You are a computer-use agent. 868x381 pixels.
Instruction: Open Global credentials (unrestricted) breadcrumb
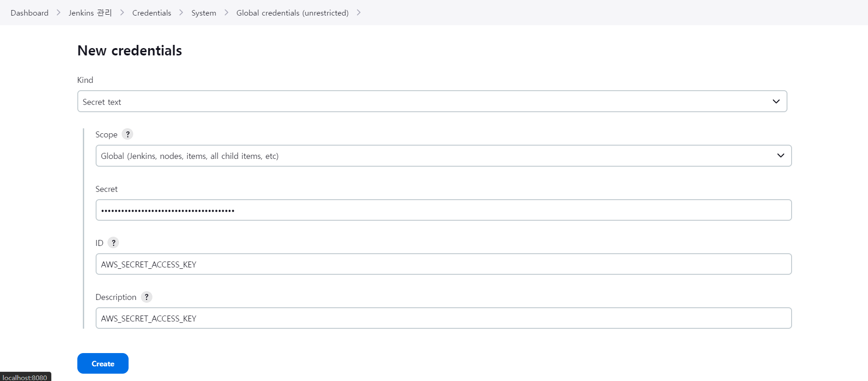click(292, 13)
